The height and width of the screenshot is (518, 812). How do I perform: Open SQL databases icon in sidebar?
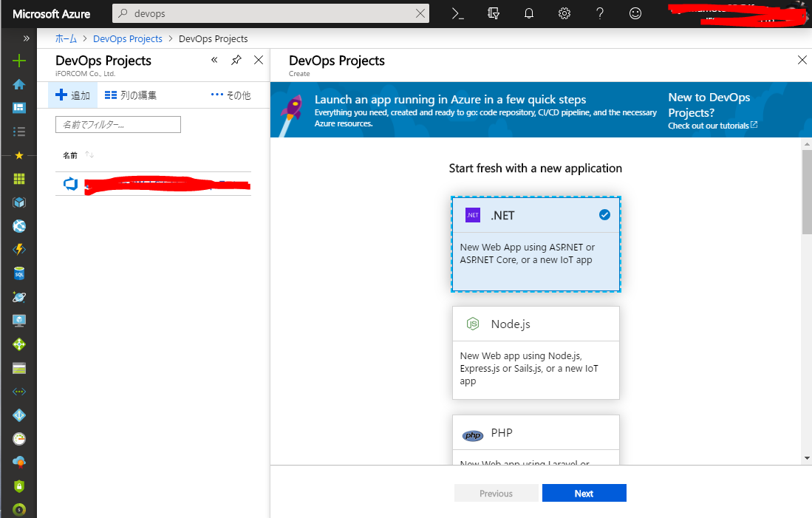point(19,273)
